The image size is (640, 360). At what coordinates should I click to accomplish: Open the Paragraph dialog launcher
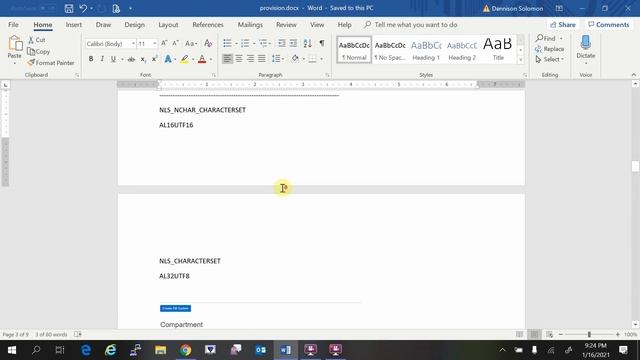[x=327, y=75]
